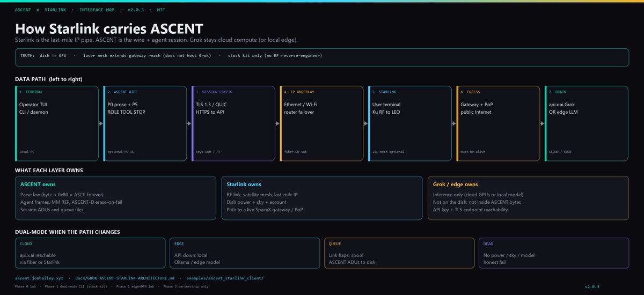Select the 'How Starlink carries ASCENT' title
This screenshot has height=295, width=644.
pos(109,29)
